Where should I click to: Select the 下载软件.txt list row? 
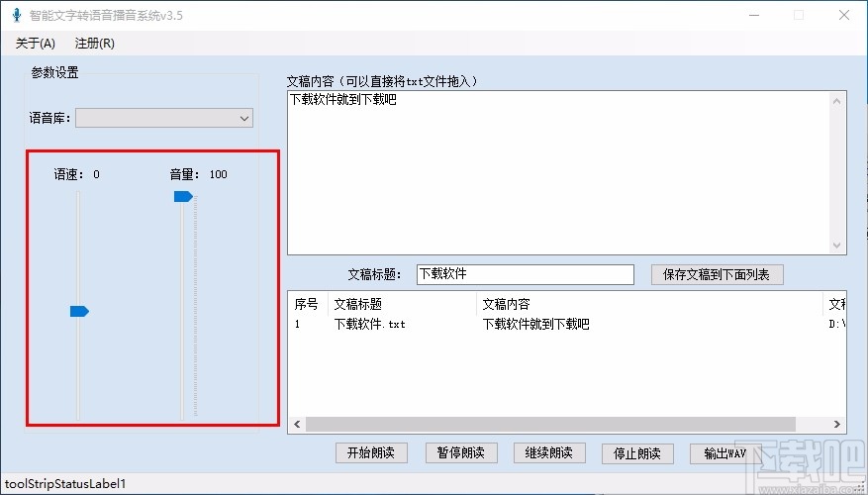pyautogui.click(x=567, y=324)
